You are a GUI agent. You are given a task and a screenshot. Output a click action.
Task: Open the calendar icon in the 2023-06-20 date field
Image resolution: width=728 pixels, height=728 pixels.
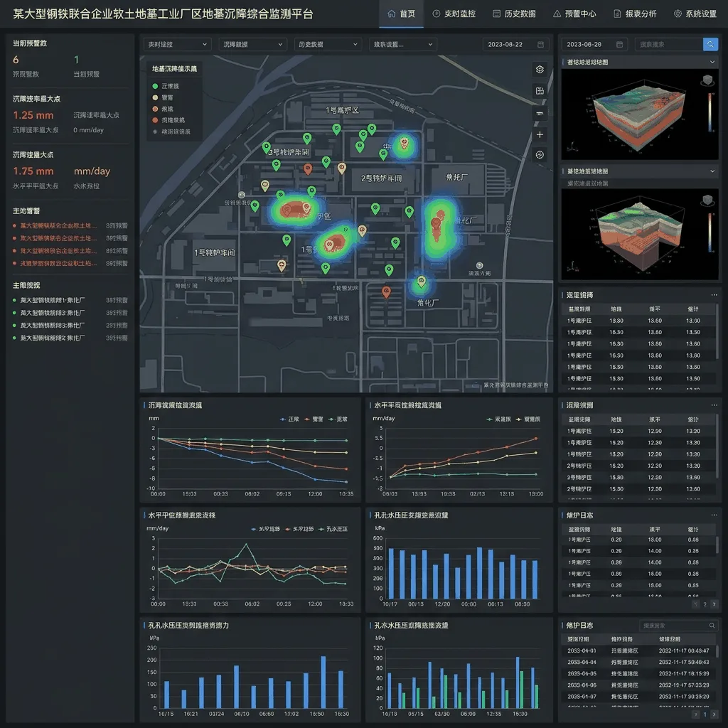(619, 45)
